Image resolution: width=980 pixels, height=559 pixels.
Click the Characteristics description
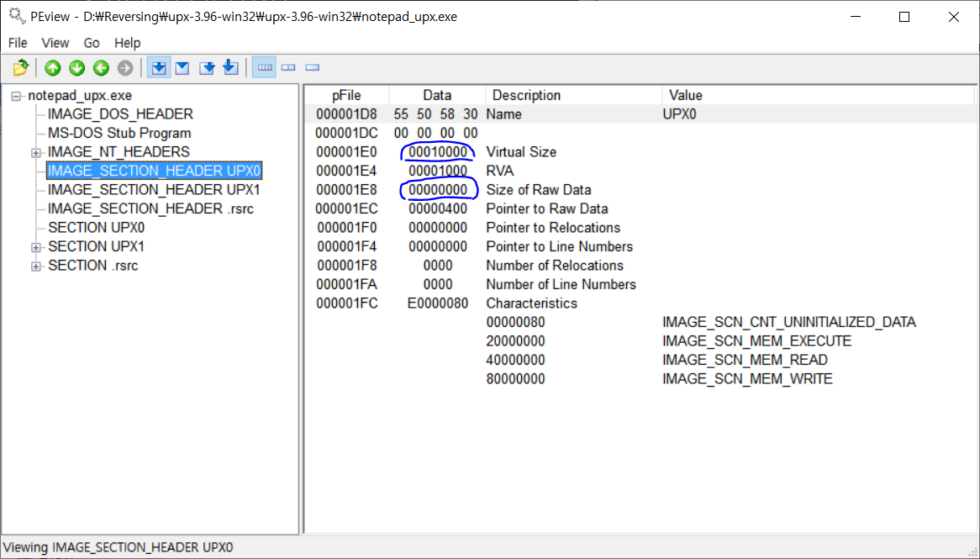click(532, 303)
